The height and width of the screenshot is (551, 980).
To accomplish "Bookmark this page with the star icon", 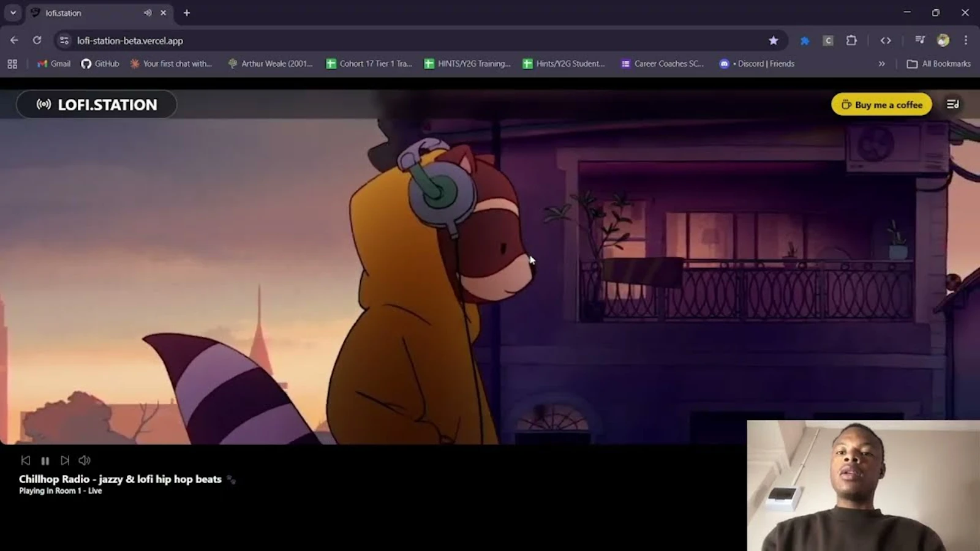I will click(774, 40).
